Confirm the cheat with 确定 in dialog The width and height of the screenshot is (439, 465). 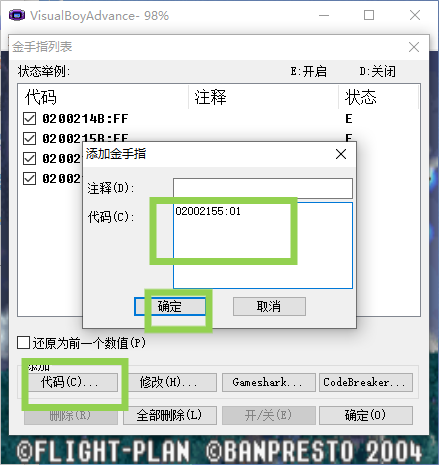coord(170,306)
